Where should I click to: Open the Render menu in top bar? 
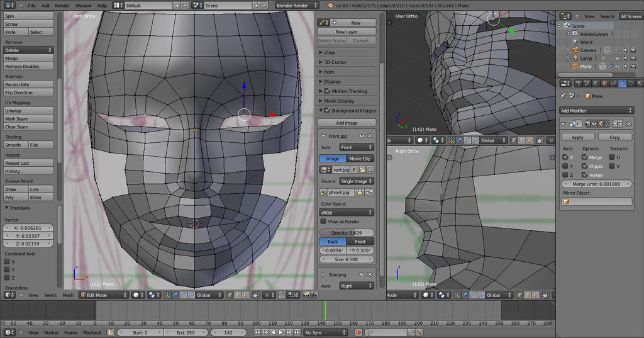62,5
